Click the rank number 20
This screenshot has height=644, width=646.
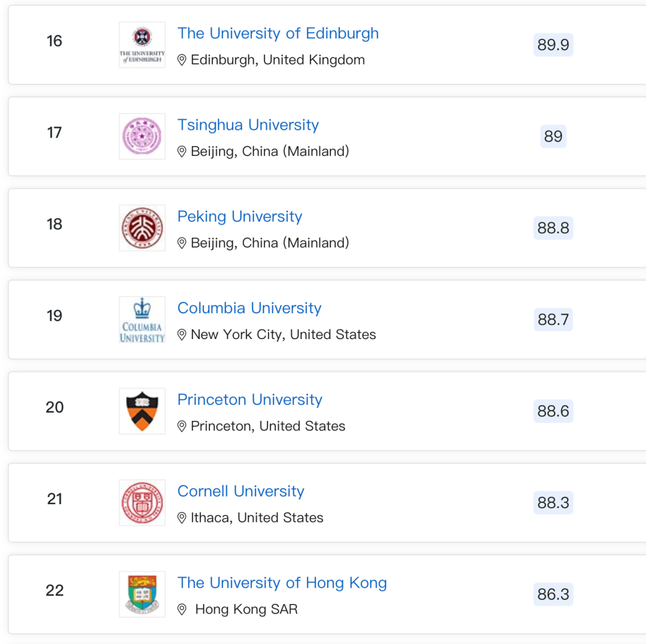[54, 407]
